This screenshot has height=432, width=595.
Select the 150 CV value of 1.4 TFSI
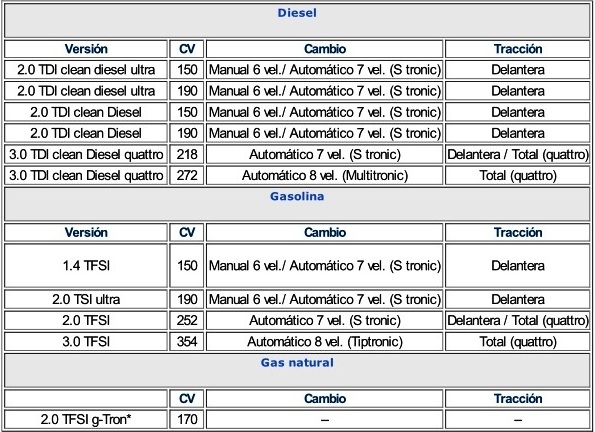point(187,265)
